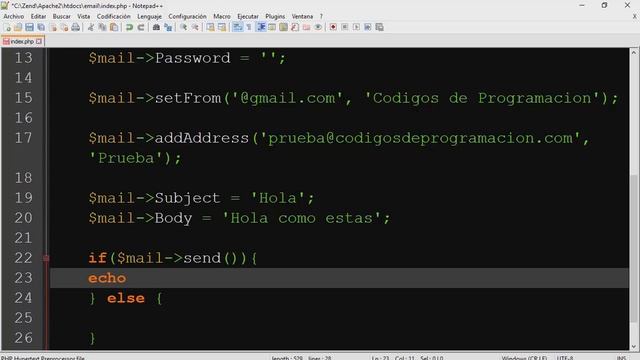Image resolution: width=640 pixels, height=360 pixels.
Task: Create a new document with the New icon
Action: (7, 27)
